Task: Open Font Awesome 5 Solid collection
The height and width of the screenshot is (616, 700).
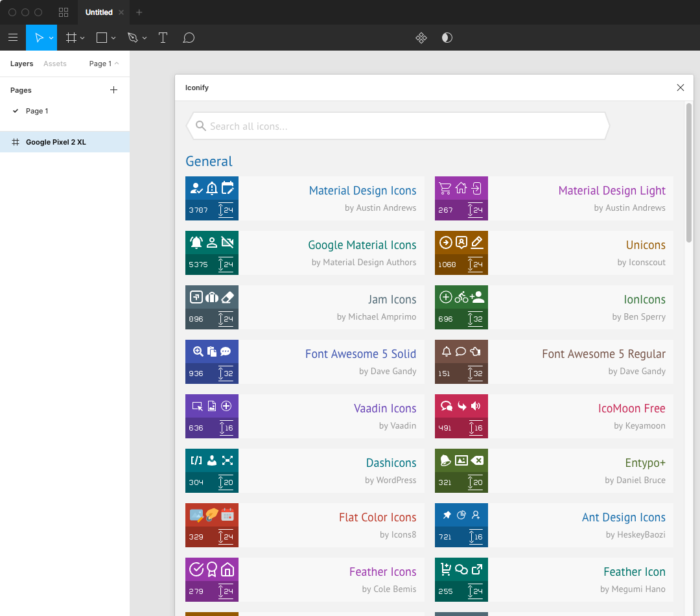Action: point(305,362)
